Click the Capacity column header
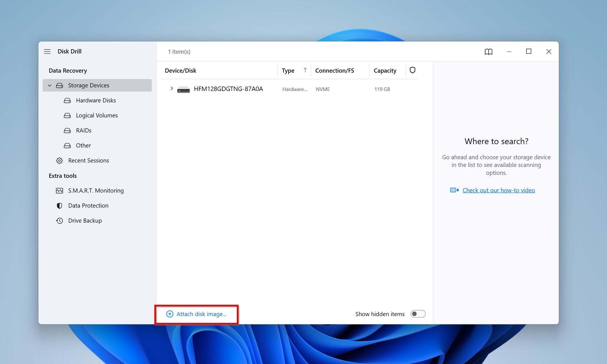This screenshot has width=607, height=364. [385, 71]
